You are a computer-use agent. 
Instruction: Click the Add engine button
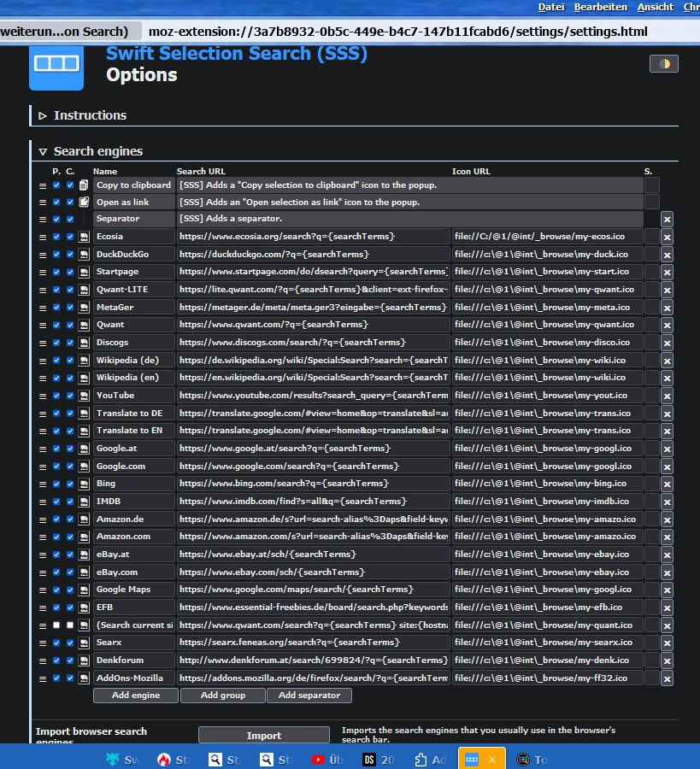click(x=135, y=696)
